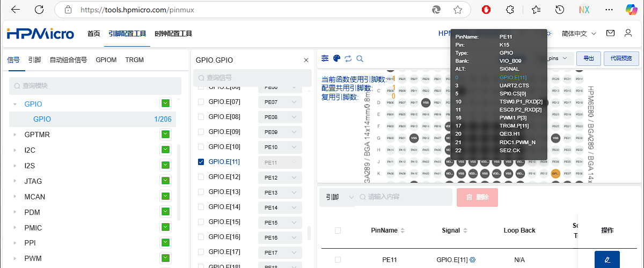Image resolution: width=644 pixels, height=268 pixels.
Task: Expand the I2S tree node
Action: point(15,166)
